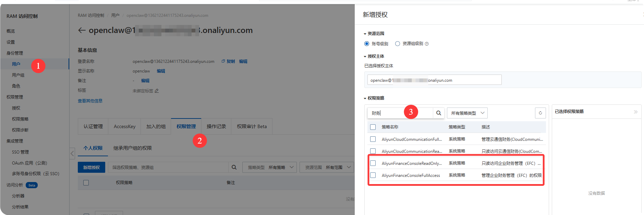The height and width of the screenshot is (215, 644).
Task: Open 授权 under 权限管理 in sidebar
Action: (x=16, y=108)
